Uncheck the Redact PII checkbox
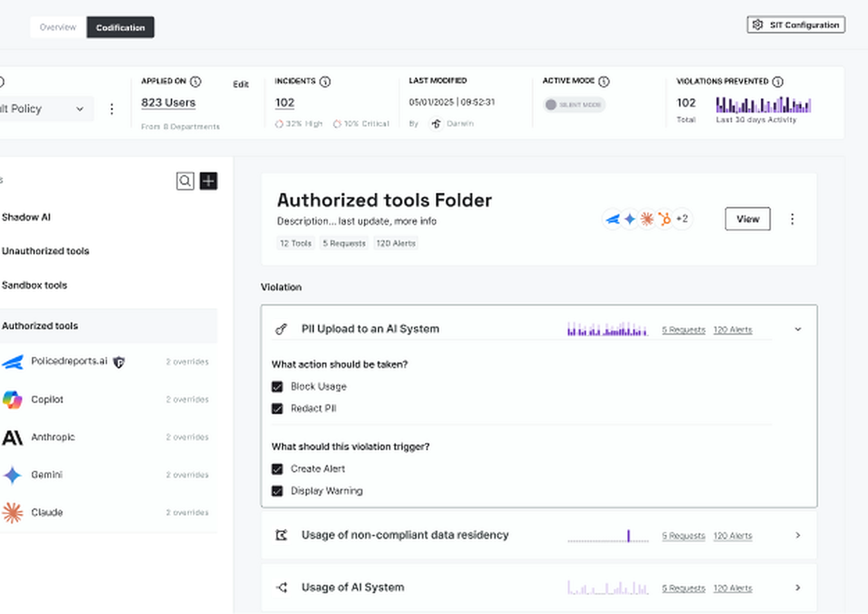The image size is (868, 614). 277,409
